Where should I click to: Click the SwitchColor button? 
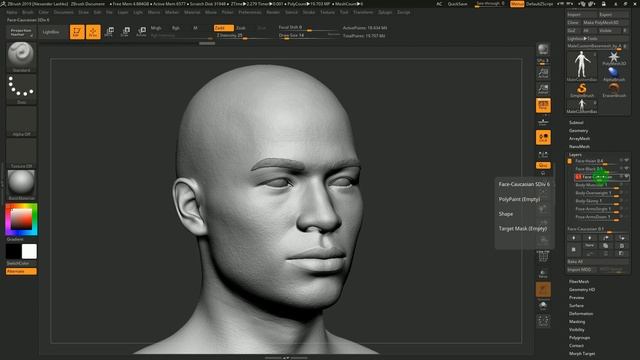[x=18, y=263]
